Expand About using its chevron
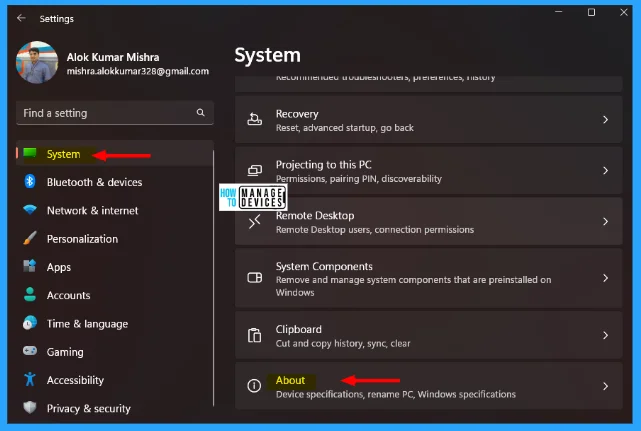The height and width of the screenshot is (431, 641). coord(605,386)
